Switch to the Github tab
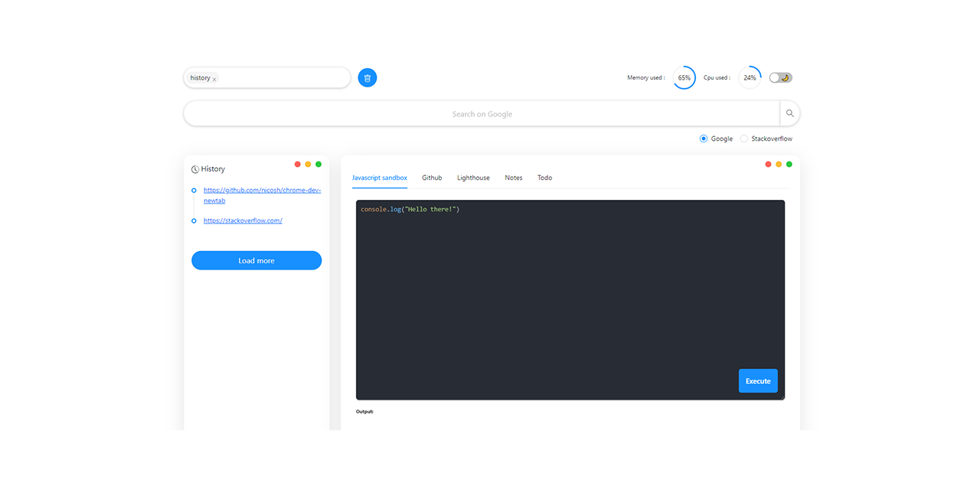 click(x=432, y=178)
